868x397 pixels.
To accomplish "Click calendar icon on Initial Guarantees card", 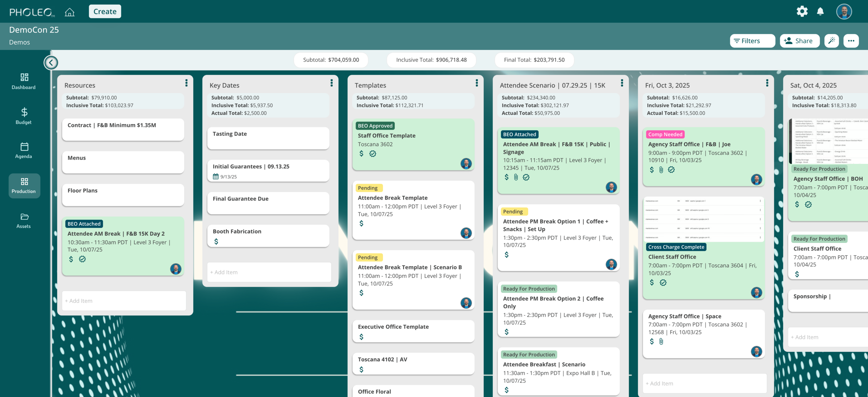I will click(216, 176).
